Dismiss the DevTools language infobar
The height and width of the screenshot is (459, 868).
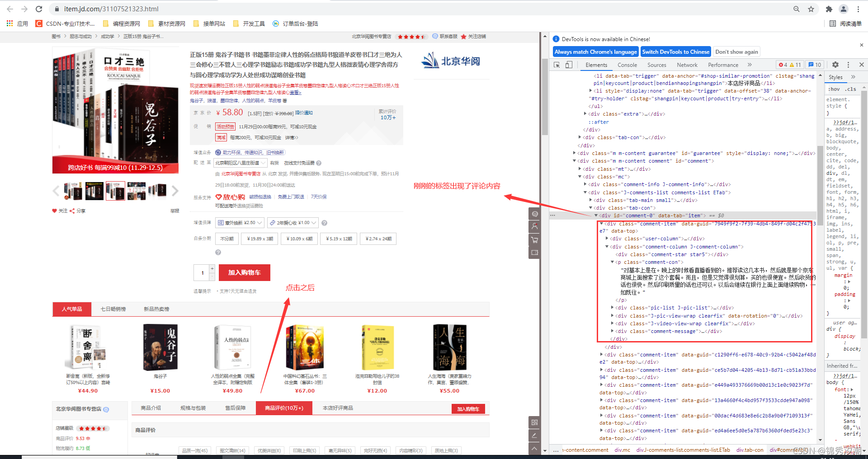coord(862,45)
